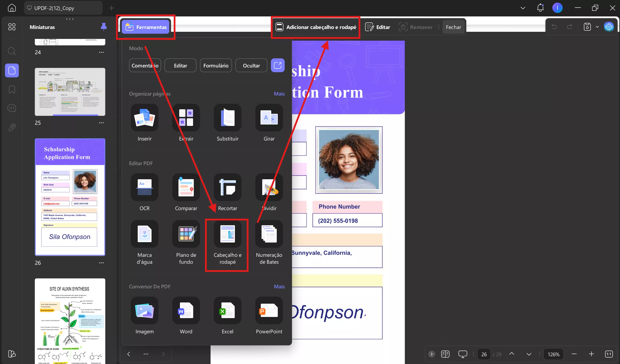The height and width of the screenshot is (364, 620).
Task: Click the Numeração de Bates icon
Action: (269, 234)
